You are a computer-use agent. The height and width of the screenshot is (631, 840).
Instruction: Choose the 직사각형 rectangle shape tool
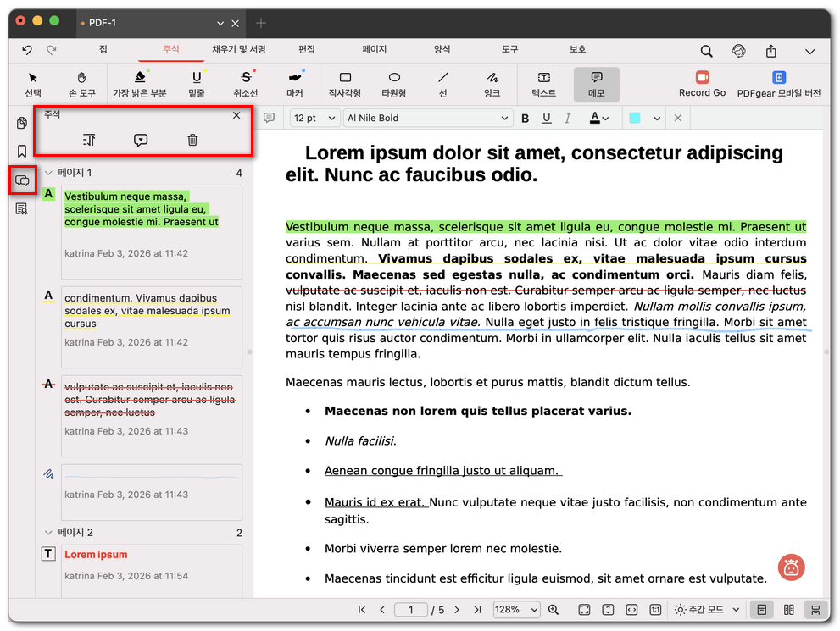[x=344, y=83]
